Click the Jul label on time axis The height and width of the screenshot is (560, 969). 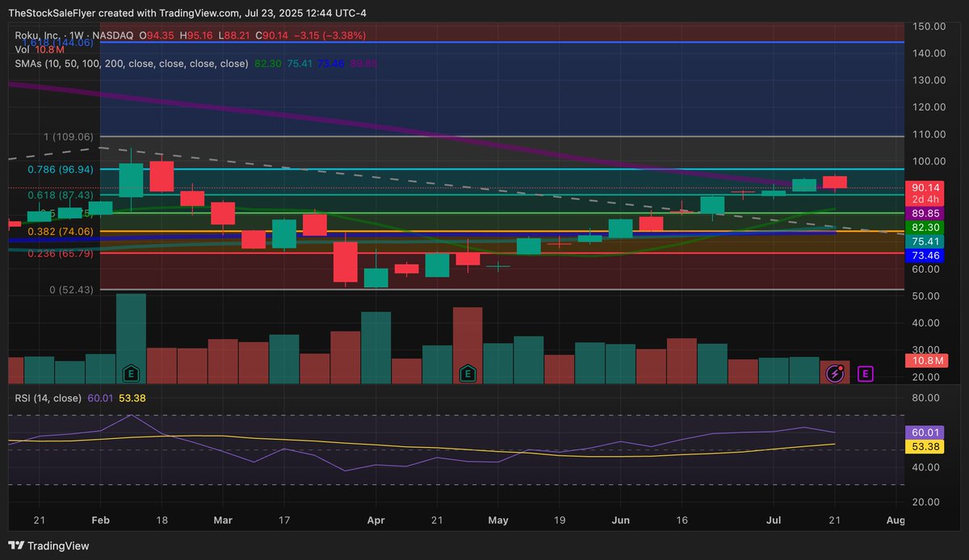pos(774,520)
